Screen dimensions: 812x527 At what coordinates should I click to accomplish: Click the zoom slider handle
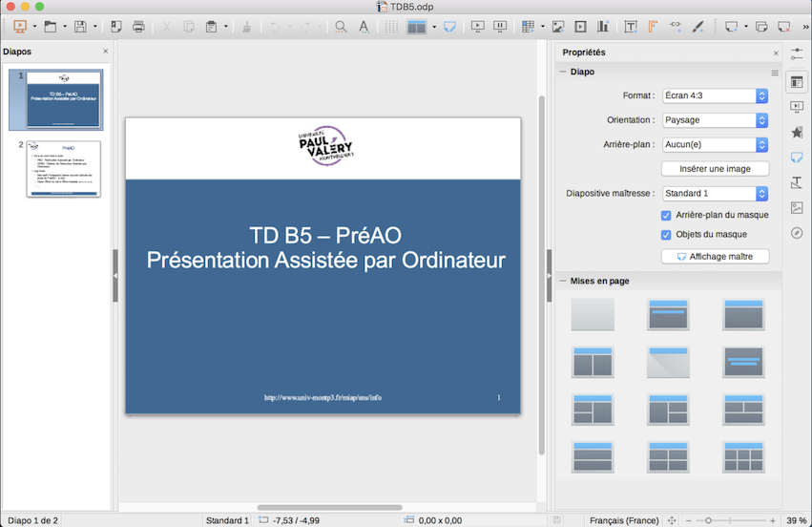point(708,520)
